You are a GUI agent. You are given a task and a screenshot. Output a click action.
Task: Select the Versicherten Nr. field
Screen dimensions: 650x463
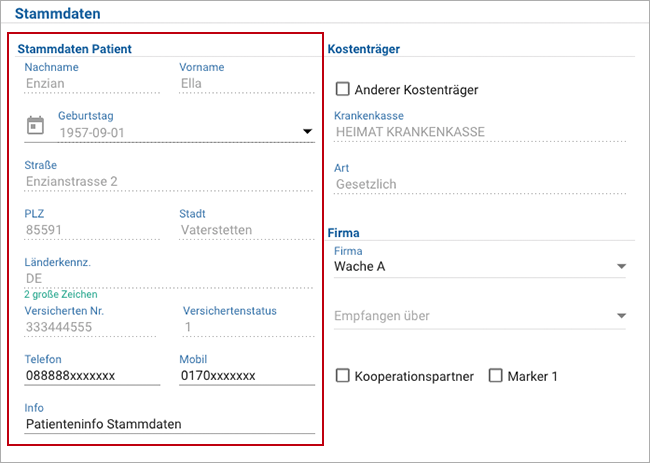point(90,327)
